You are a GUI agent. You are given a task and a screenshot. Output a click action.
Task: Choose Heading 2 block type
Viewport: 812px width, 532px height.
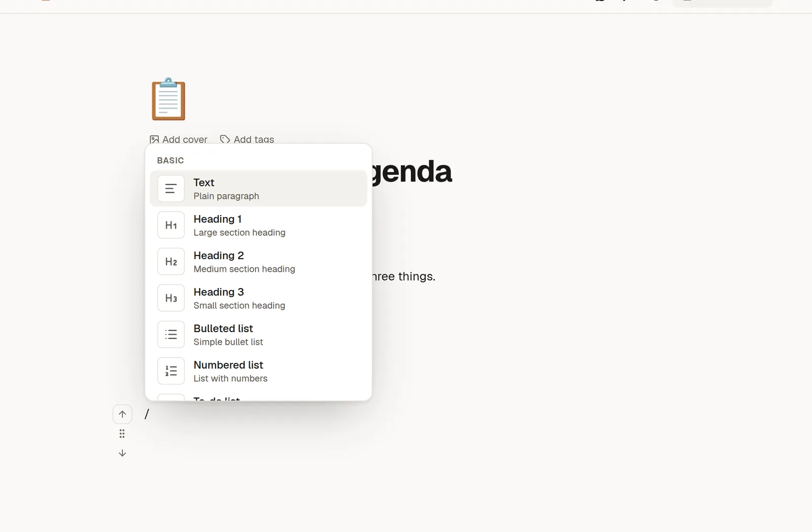[258, 262]
